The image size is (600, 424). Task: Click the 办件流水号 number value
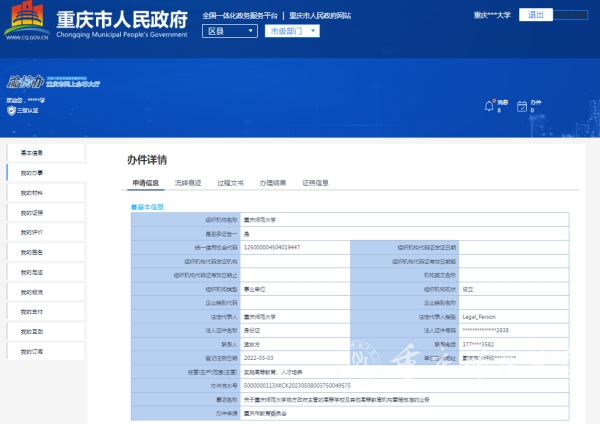click(x=263, y=383)
